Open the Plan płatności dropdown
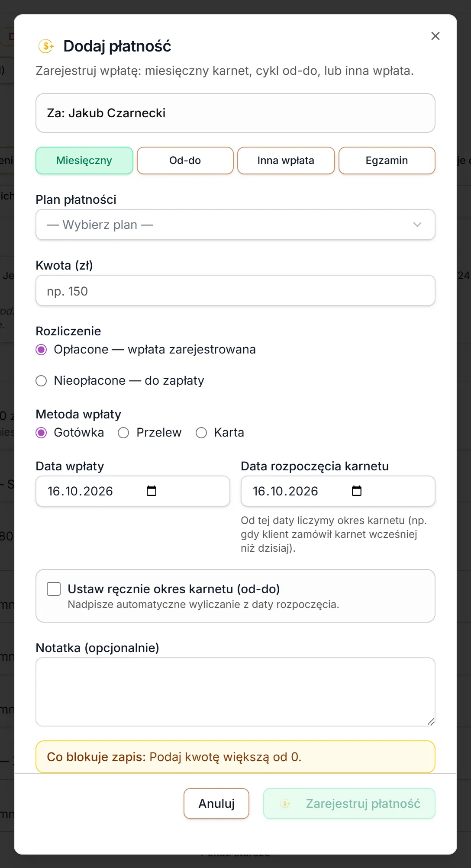The width and height of the screenshot is (471, 868). click(235, 225)
